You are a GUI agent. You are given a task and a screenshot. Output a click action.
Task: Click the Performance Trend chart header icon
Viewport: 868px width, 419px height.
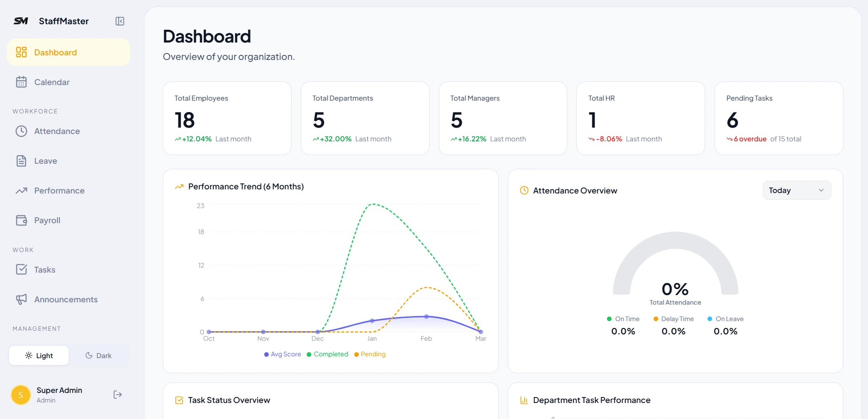[179, 187]
